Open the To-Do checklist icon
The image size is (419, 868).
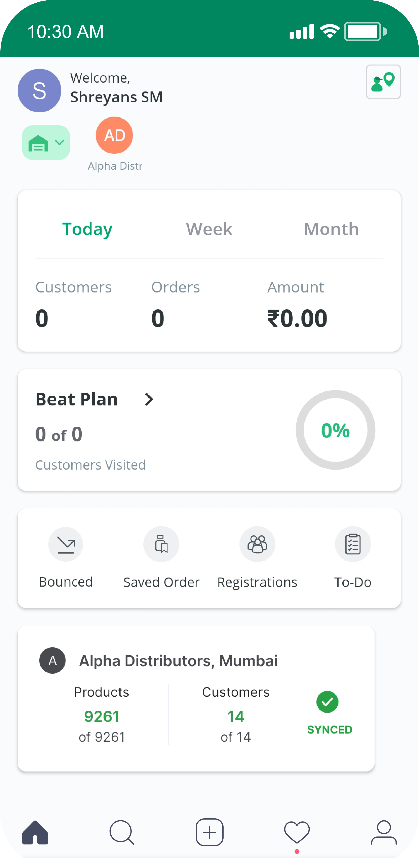point(353,544)
